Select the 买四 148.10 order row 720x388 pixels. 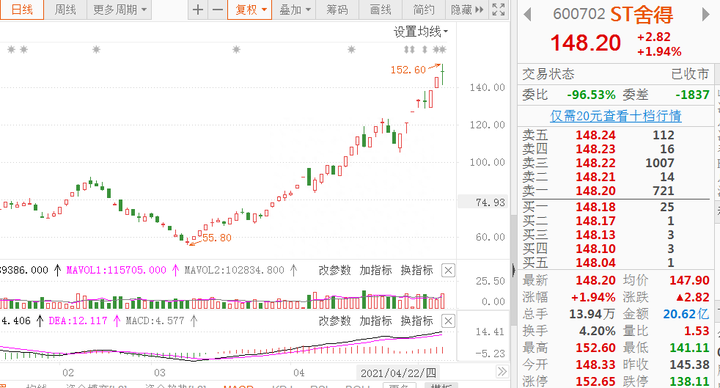pyautogui.click(x=615, y=248)
